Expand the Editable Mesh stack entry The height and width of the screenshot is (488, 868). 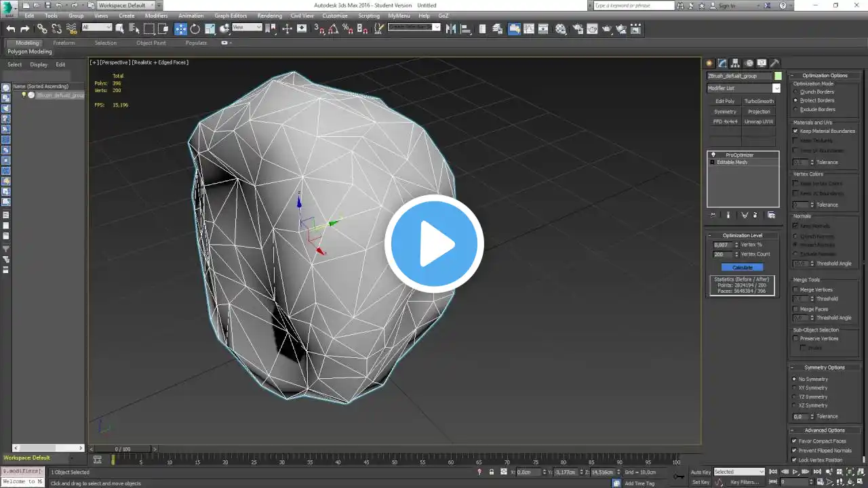tap(712, 163)
